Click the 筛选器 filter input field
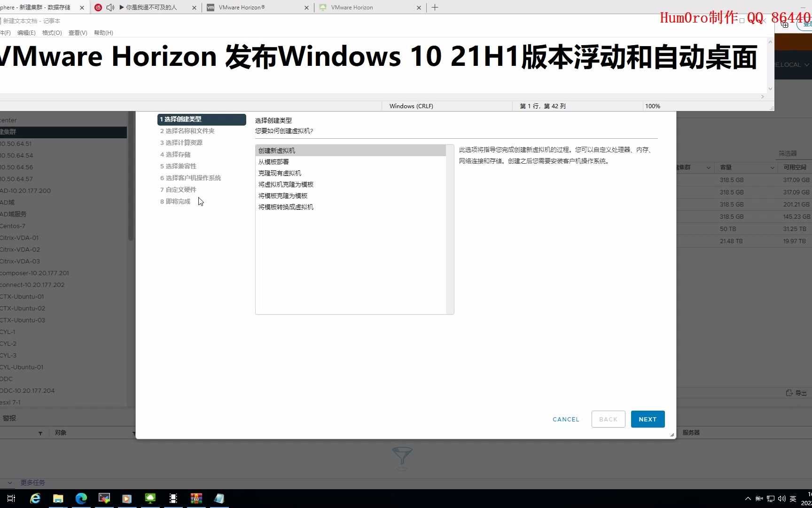 click(793, 154)
